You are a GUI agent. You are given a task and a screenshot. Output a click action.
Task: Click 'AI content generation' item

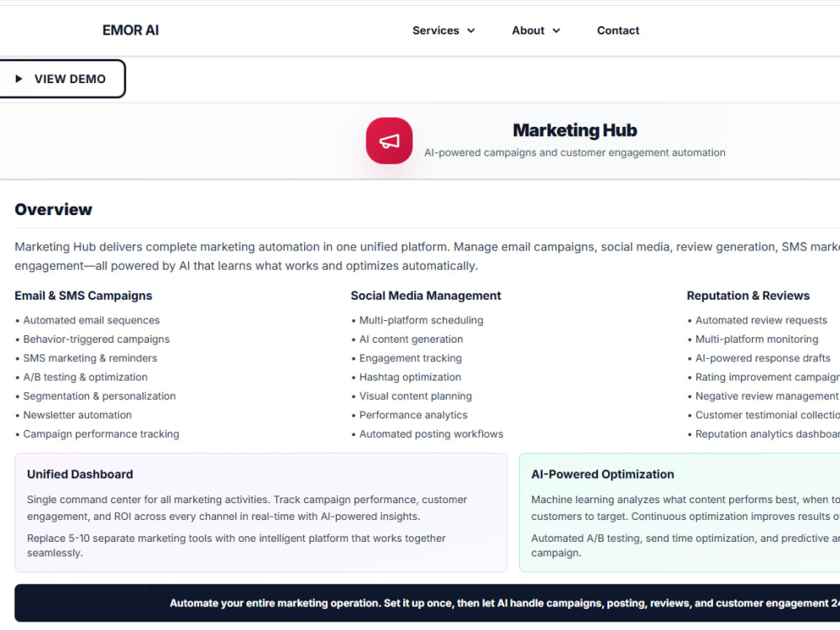click(x=411, y=339)
